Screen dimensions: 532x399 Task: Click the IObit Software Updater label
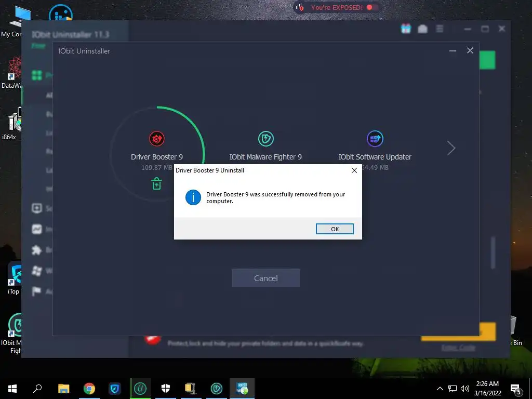coord(375,157)
